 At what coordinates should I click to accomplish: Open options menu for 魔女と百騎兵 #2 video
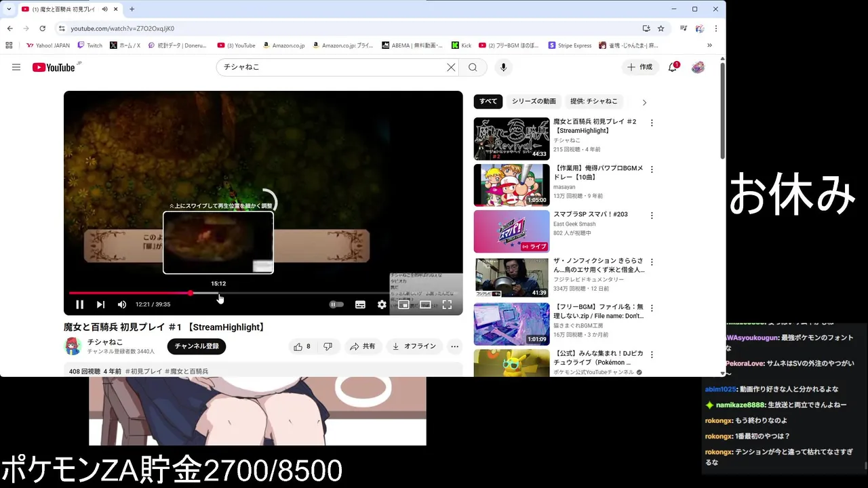(652, 123)
